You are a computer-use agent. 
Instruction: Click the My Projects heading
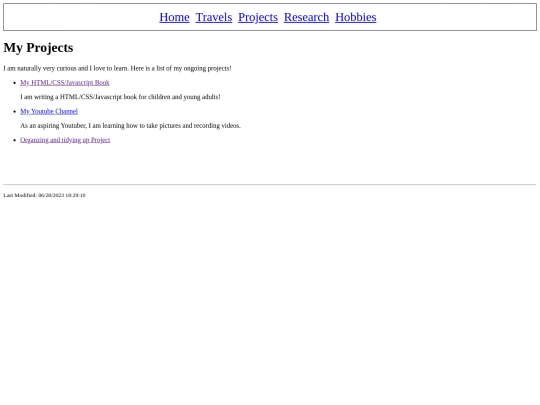[38, 48]
